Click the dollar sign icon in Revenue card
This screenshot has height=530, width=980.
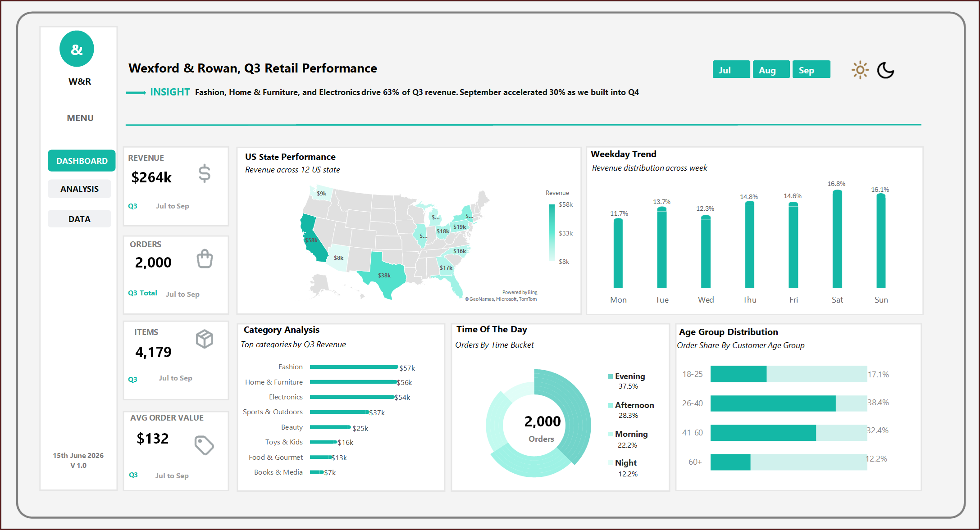tap(205, 173)
